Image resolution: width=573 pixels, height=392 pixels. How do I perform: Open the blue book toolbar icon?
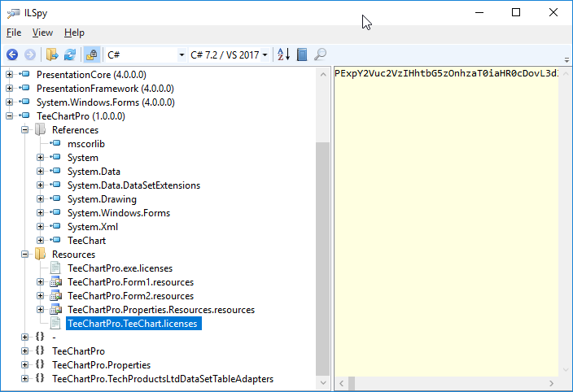pos(302,54)
